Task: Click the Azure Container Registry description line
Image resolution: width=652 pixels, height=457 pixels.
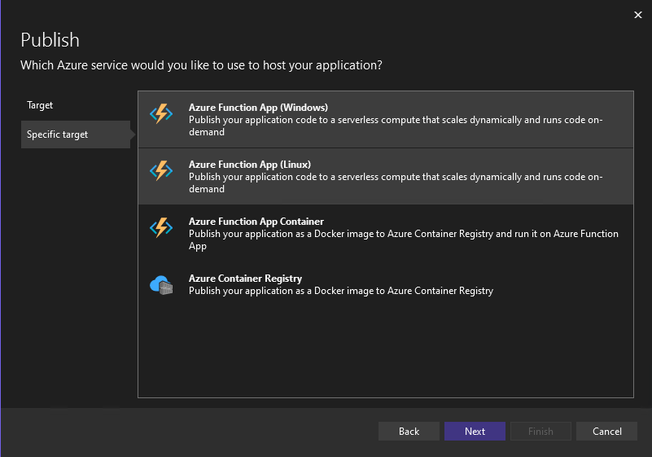Action: pyautogui.click(x=341, y=291)
